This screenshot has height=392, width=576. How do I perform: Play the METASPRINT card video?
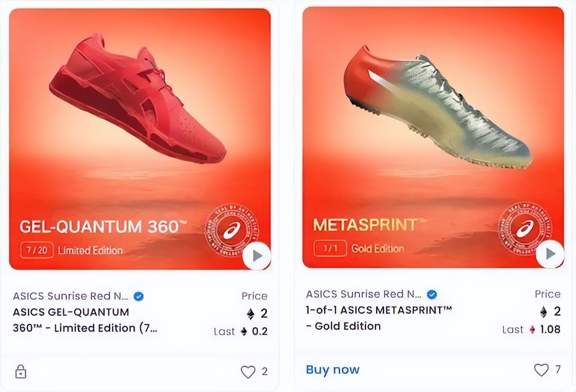[550, 254]
